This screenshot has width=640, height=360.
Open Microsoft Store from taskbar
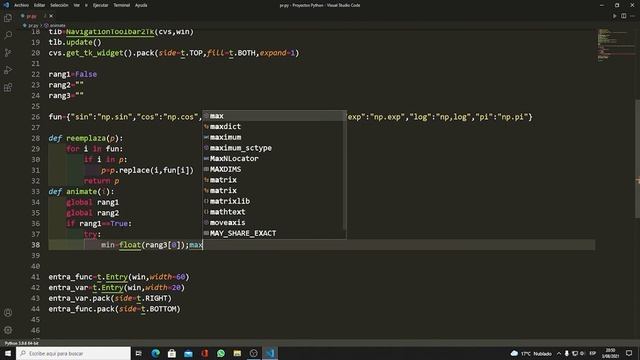point(172,353)
